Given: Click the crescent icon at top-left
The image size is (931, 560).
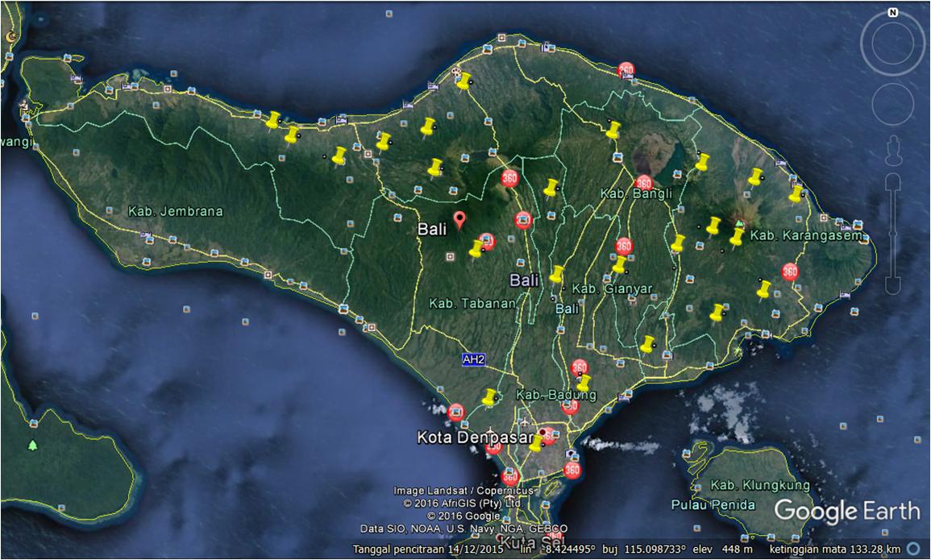Looking at the screenshot, I should point(10,36).
